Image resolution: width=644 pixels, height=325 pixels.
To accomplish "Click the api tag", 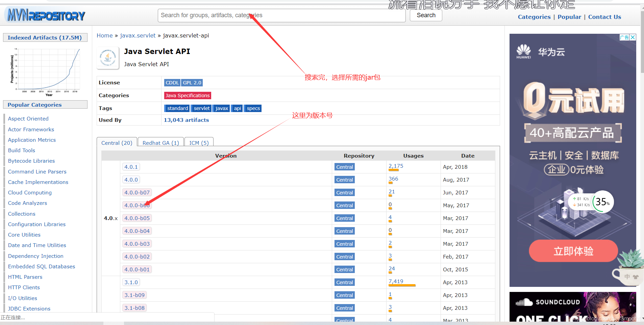I will click(x=238, y=108).
